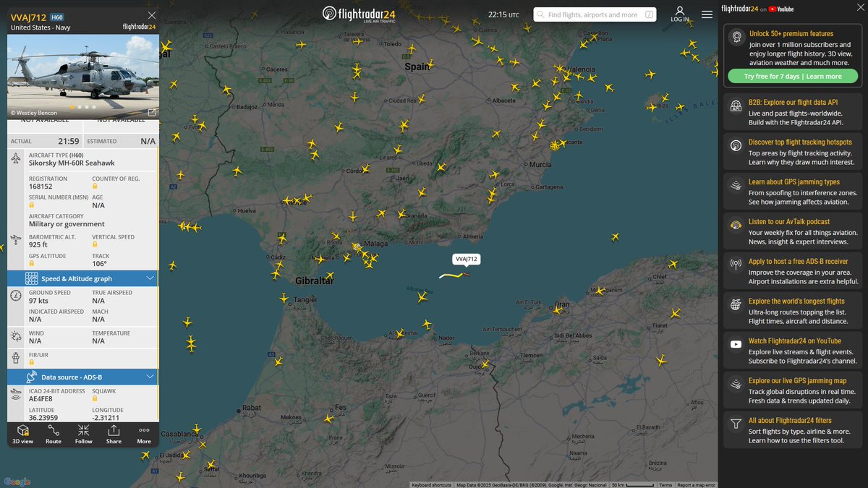Click the VVAJ712 helicopter marker on map
Image resolution: width=868 pixels, height=488 pixels.
(x=467, y=274)
